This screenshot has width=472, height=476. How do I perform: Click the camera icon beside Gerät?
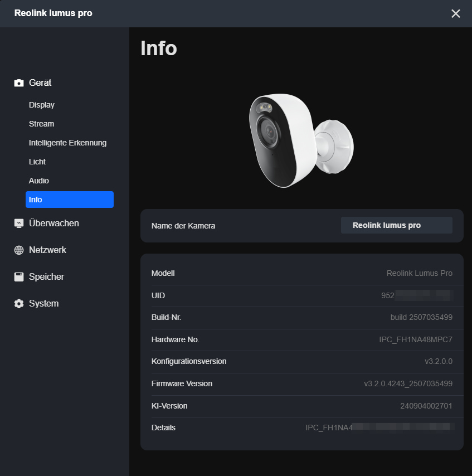click(x=19, y=83)
